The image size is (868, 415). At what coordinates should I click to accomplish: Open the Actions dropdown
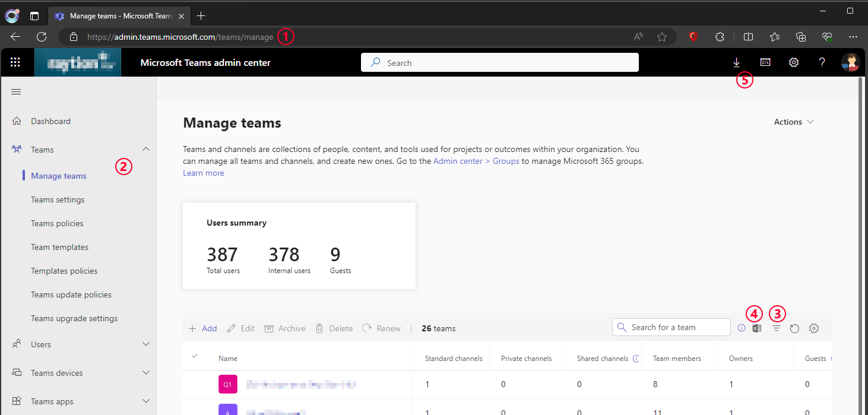(x=793, y=122)
